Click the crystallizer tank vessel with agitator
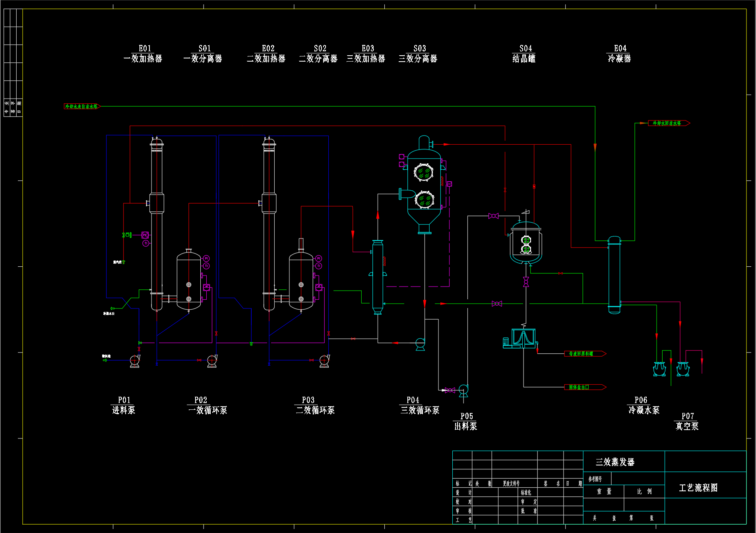Image resolution: width=756 pixels, height=533 pixels. (526, 243)
